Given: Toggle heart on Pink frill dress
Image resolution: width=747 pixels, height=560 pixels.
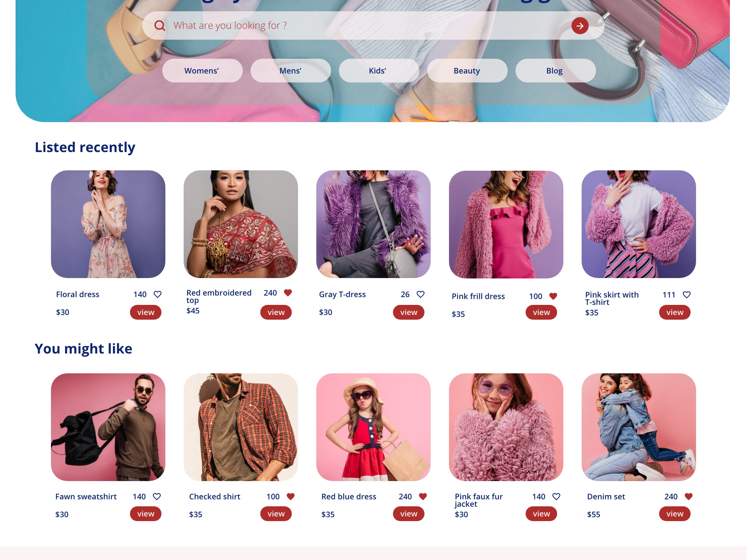Looking at the screenshot, I should coord(553,296).
